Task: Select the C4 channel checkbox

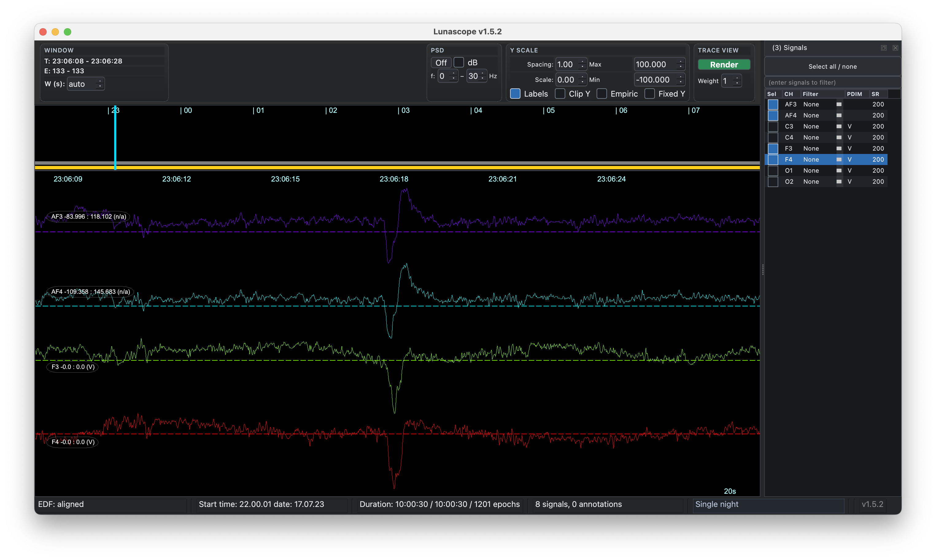Action: pos(773,137)
